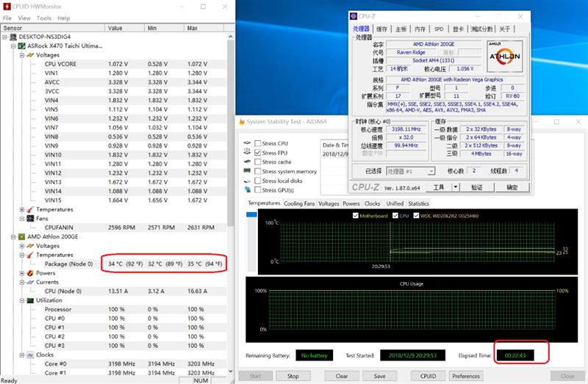Switch to the Statistics tab in AIDA64
The height and width of the screenshot is (384, 588).
(x=418, y=203)
